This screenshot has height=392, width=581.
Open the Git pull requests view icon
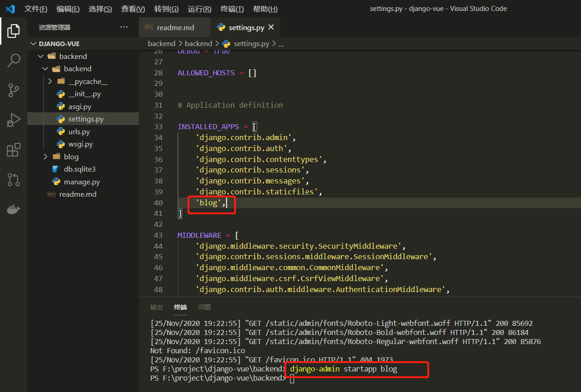[x=14, y=179]
